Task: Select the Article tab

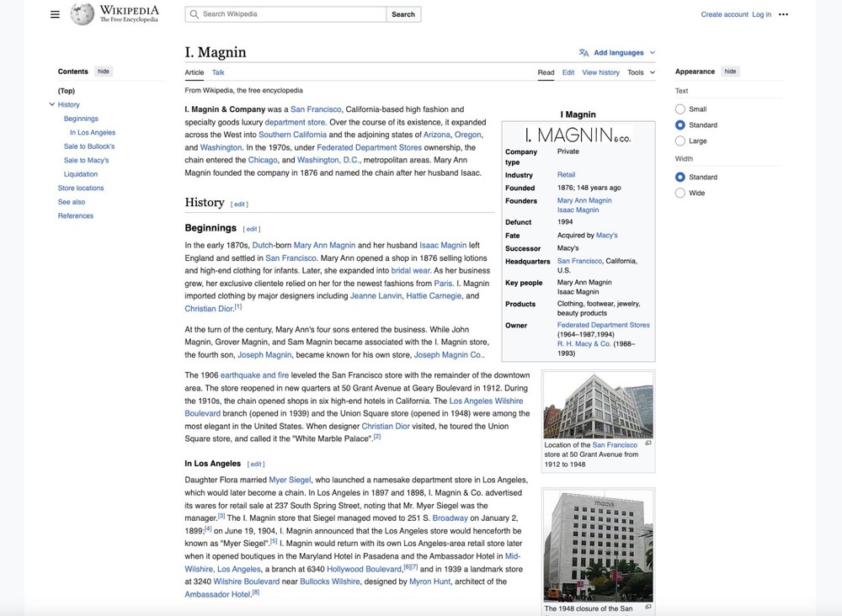Action: [195, 72]
